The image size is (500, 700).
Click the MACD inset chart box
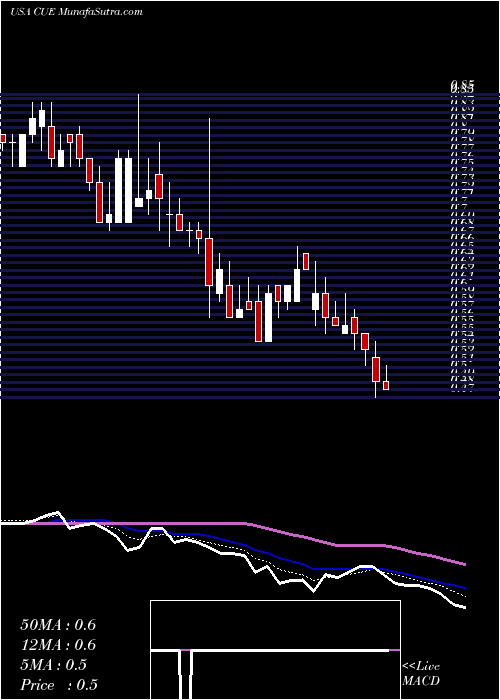pos(275,650)
